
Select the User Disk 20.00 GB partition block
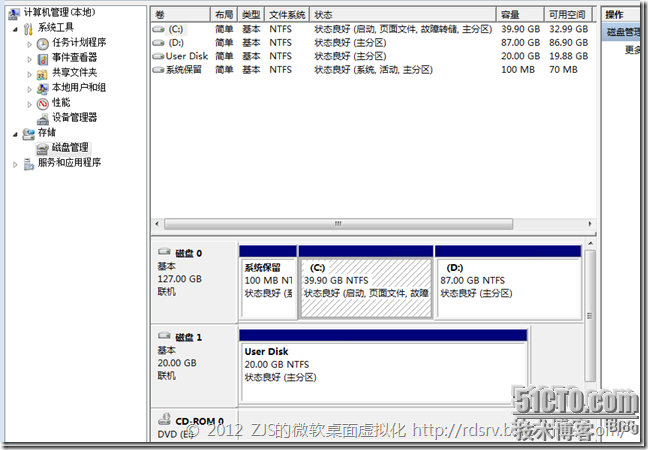[x=383, y=371]
